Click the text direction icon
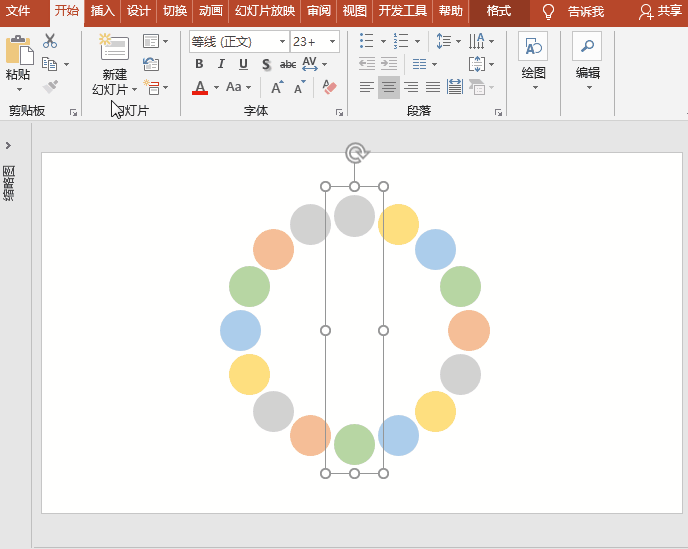Screen dimensions: 688x549 click(477, 41)
